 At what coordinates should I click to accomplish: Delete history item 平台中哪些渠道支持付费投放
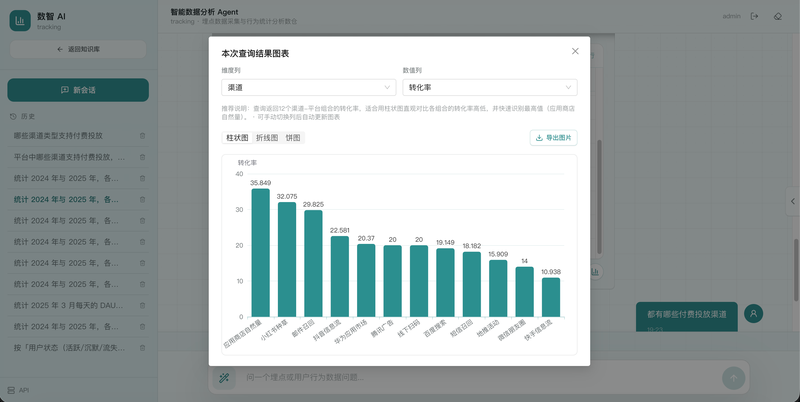tap(142, 157)
